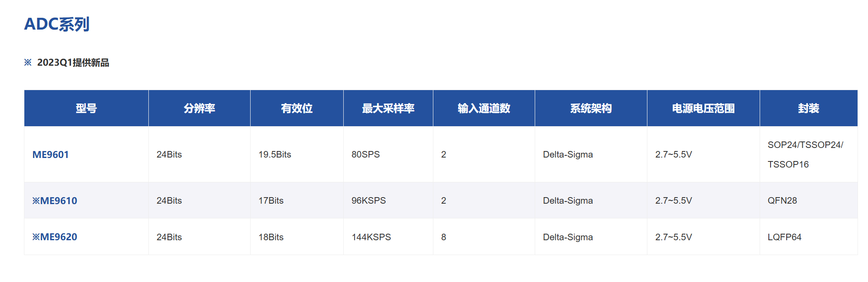This screenshot has height=282, width=868.
Task: Open the ※ME9620 product link
Action: (55, 237)
